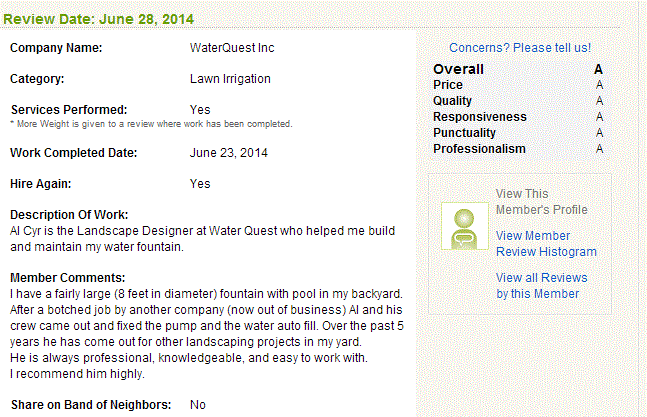
Task: Select the Member Comments heading
Action: click(x=68, y=278)
